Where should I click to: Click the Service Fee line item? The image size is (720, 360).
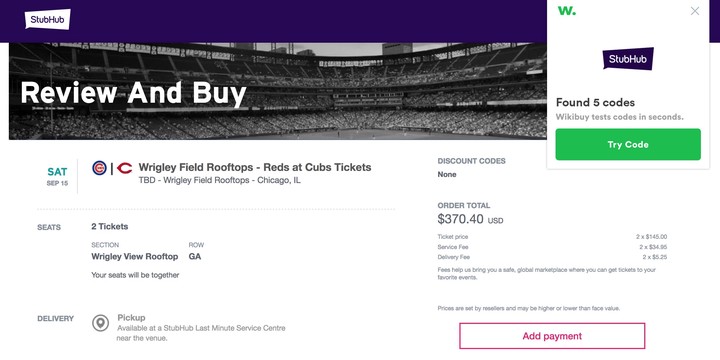coord(552,247)
